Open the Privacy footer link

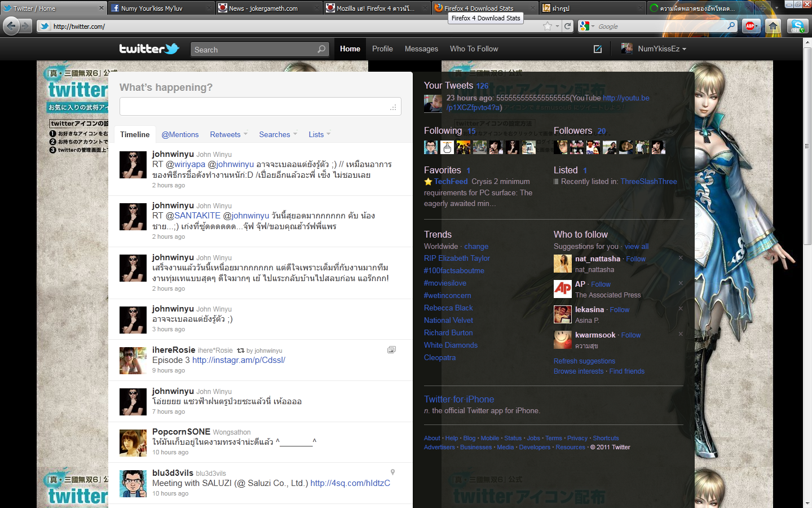[x=577, y=438]
